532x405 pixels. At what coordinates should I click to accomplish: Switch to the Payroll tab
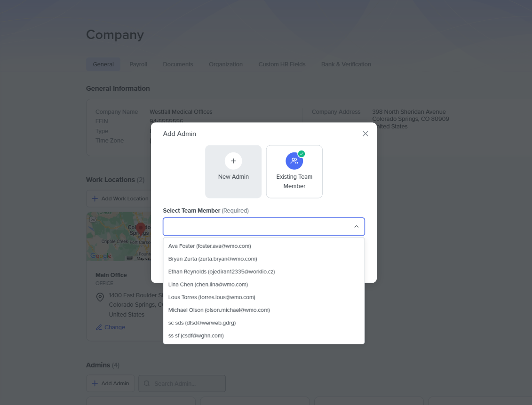(138, 64)
